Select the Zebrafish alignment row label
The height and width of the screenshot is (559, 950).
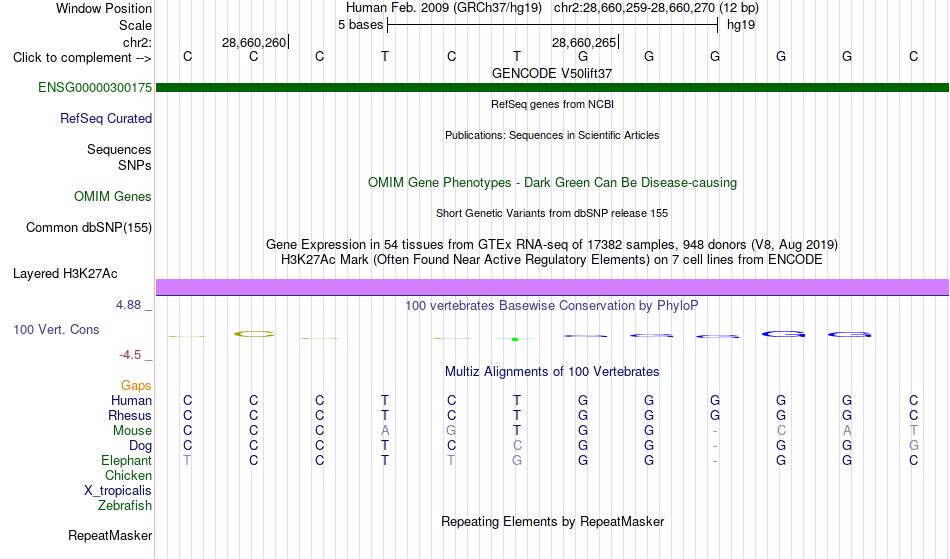[125, 505]
